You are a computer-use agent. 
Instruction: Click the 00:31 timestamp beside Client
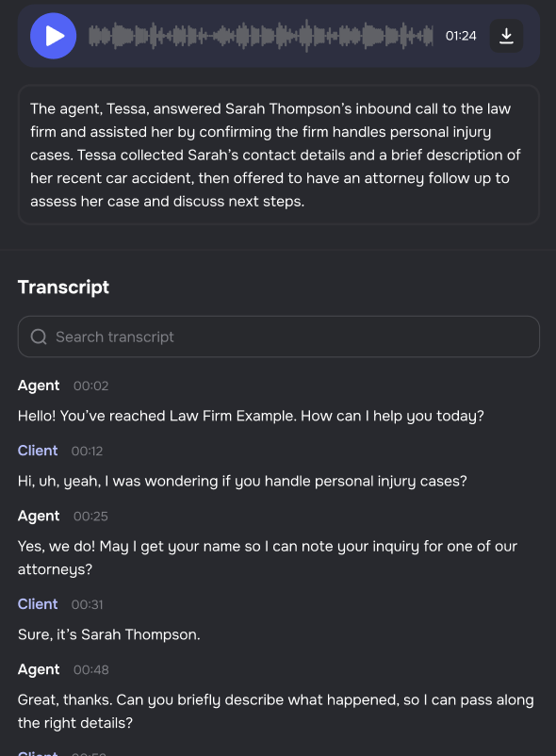pyautogui.click(x=87, y=604)
